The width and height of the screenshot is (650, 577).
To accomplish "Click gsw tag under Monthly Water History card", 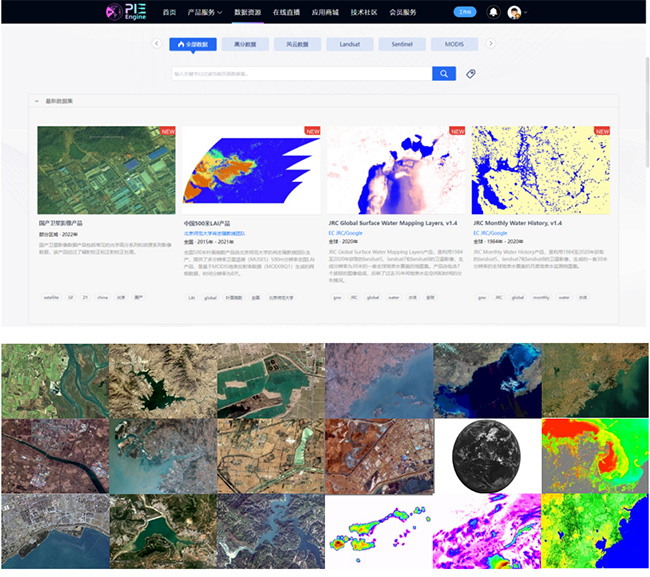I will click(x=482, y=297).
